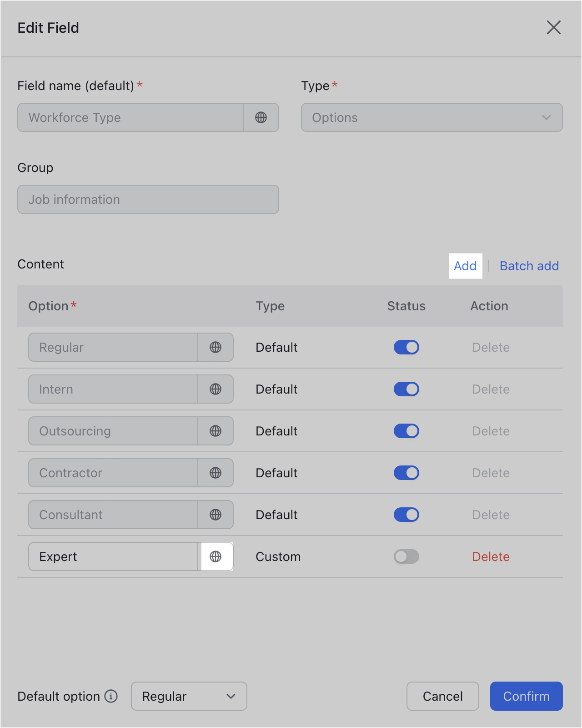Image resolution: width=582 pixels, height=728 pixels.
Task: Click globe icon beside Workforce Type field
Action: pos(261,117)
